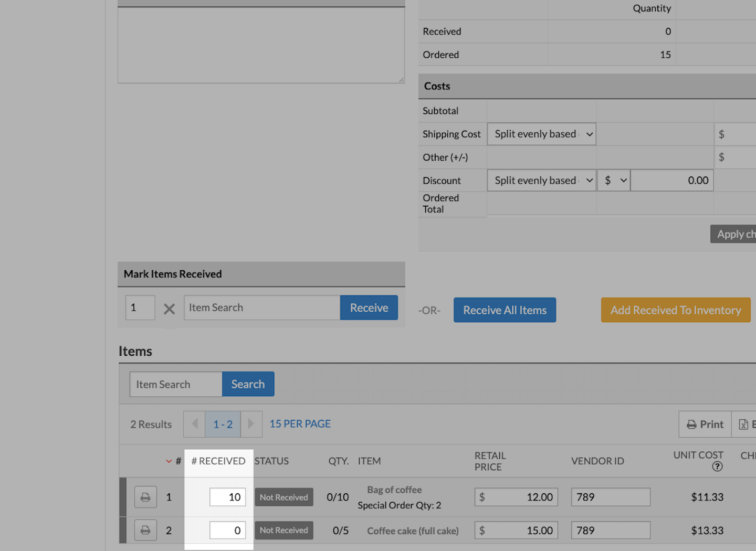
Task: Click the # Received field for Bag of coffee
Action: point(228,497)
